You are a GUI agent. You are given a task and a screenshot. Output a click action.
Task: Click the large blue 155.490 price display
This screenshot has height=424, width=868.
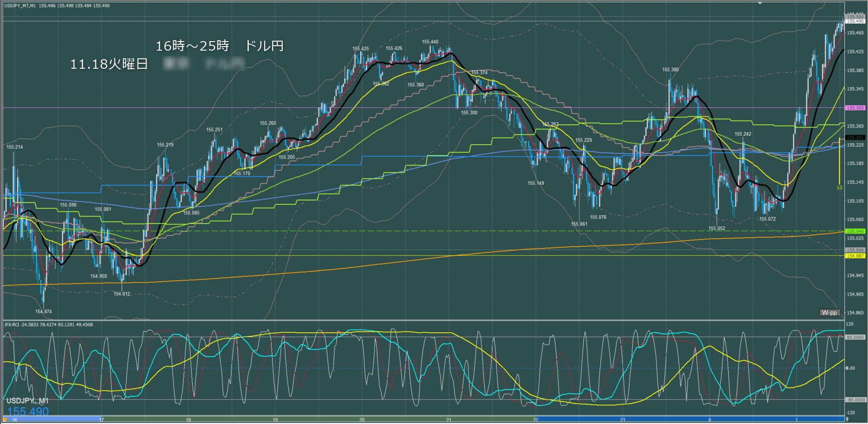click(28, 411)
